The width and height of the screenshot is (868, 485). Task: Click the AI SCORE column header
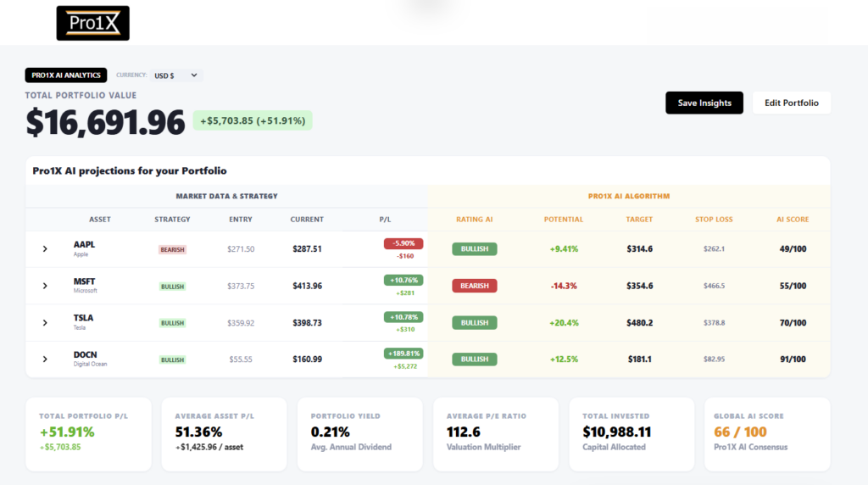pos(793,220)
